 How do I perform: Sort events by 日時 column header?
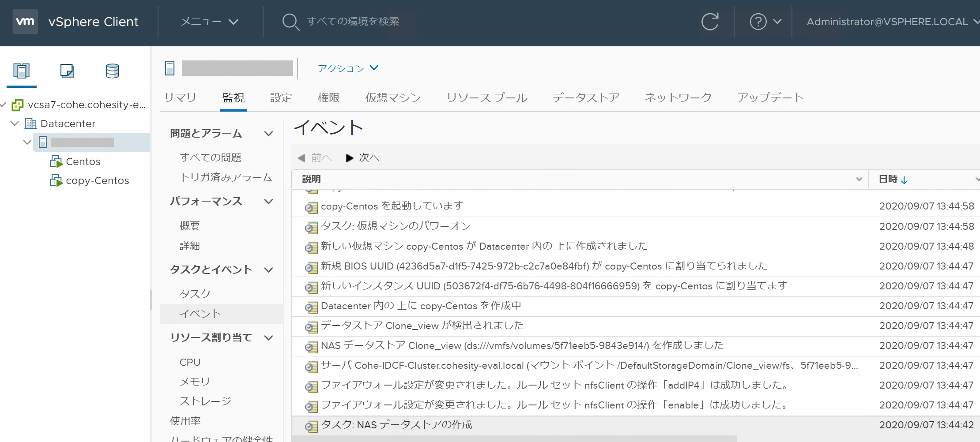tap(888, 179)
